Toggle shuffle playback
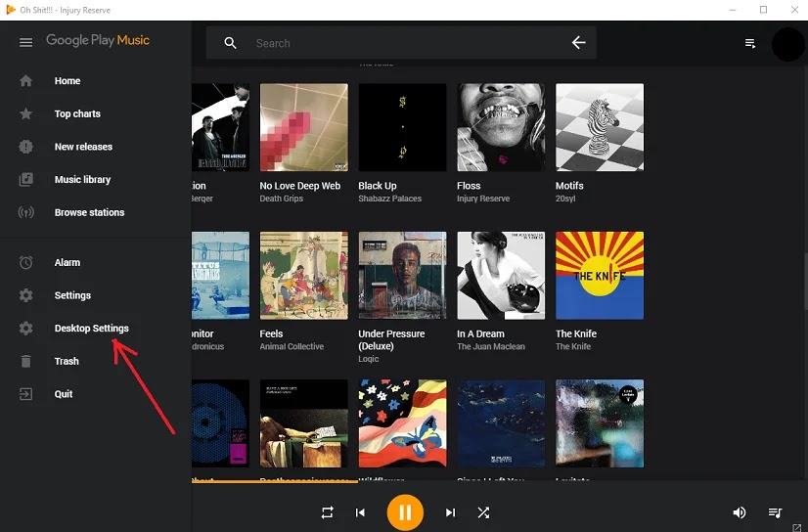The height and width of the screenshot is (532, 808). (x=483, y=512)
